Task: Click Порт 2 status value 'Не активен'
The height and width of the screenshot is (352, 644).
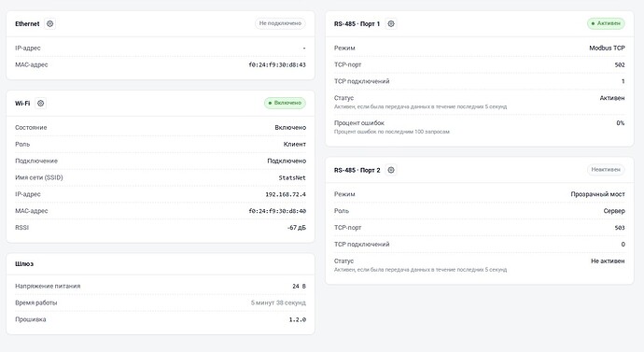Action: 608,260
